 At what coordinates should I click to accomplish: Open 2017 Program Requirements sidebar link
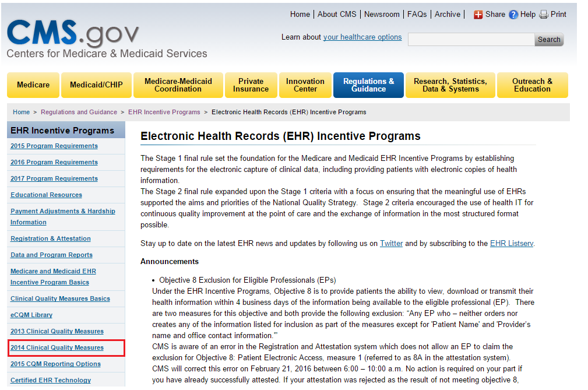click(x=54, y=178)
